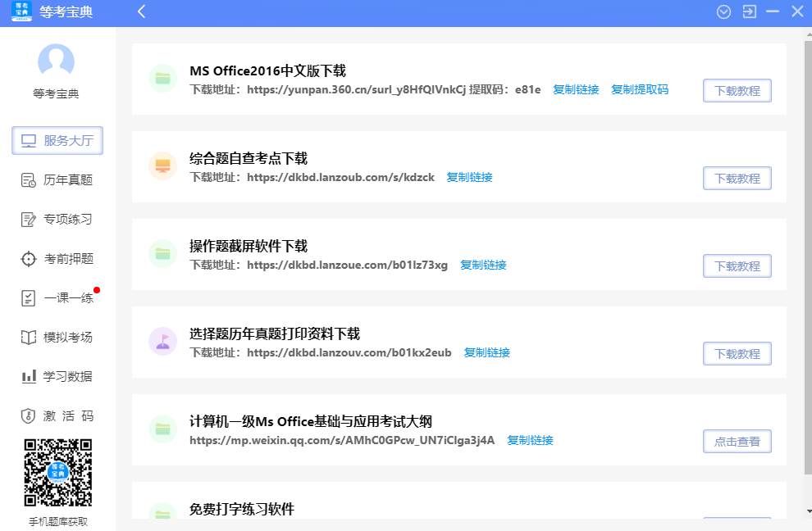The width and height of the screenshot is (812, 531).
Task: Click the open book icon beside 模拟考场
Action: [29, 338]
